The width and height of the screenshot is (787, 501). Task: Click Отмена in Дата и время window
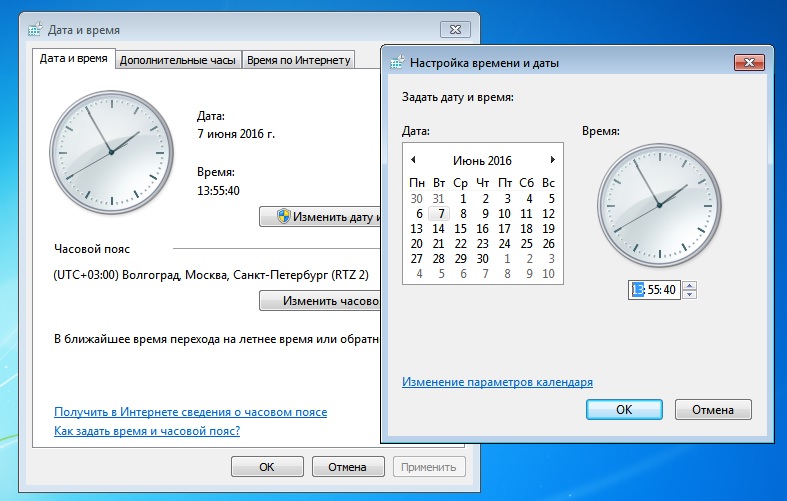(x=348, y=467)
